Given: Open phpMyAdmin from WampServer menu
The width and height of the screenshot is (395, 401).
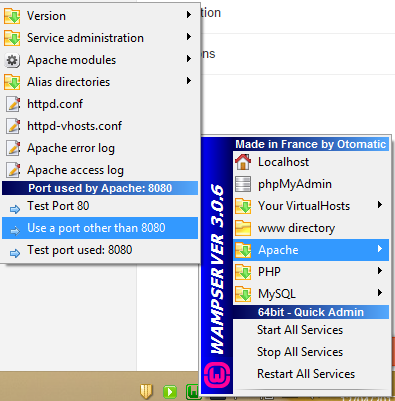Looking at the screenshot, I should 311,184.
